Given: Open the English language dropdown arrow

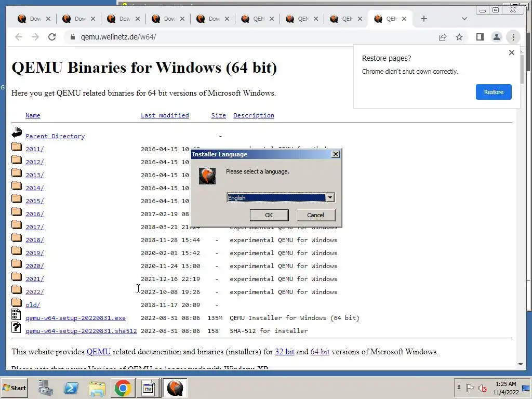Looking at the screenshot, I should pos(330,197).
